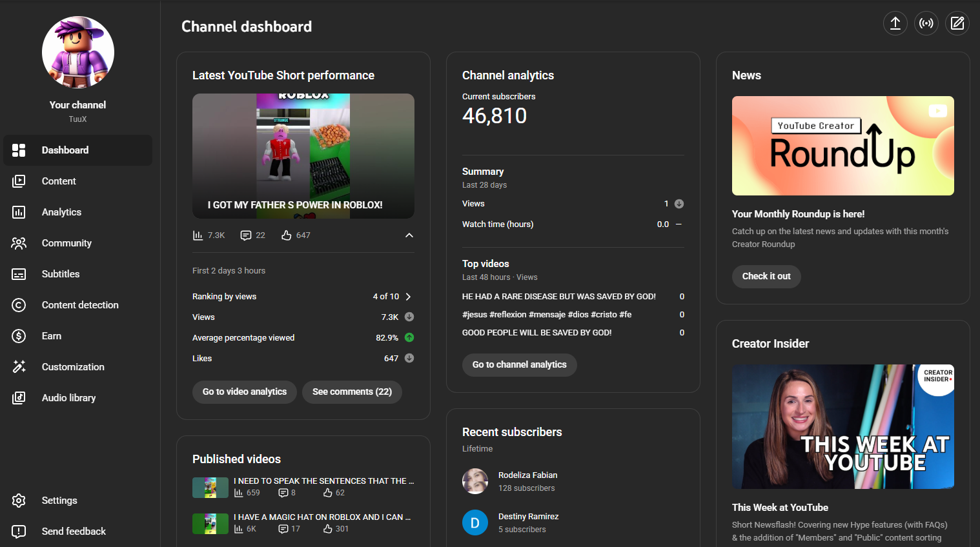Click the Short's likes thumbs-up icon (647)

click(x=287, y=235)
